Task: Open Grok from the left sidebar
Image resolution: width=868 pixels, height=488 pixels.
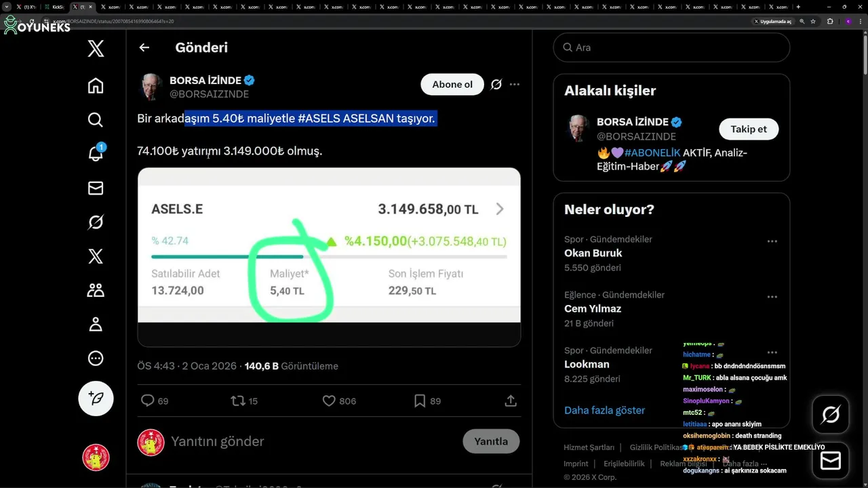Action: [96, 222]
